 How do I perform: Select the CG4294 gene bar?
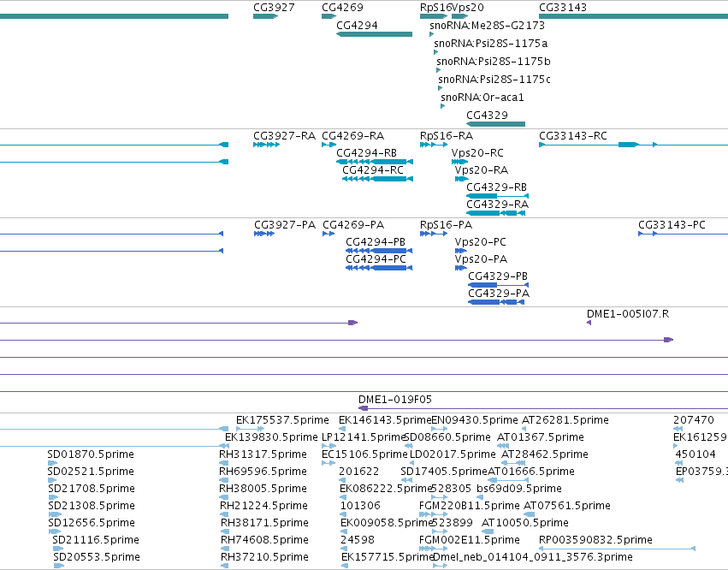tap(374, 34)
